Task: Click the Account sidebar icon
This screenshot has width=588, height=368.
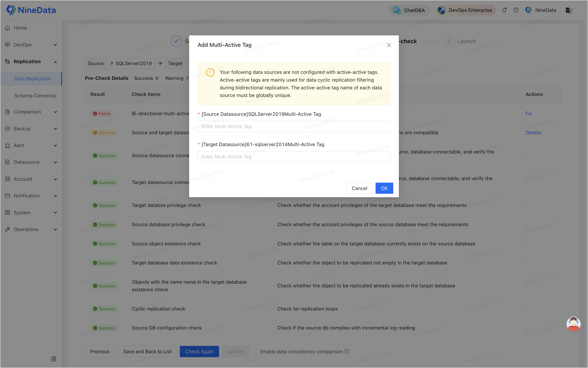Action: coord(8,179)
